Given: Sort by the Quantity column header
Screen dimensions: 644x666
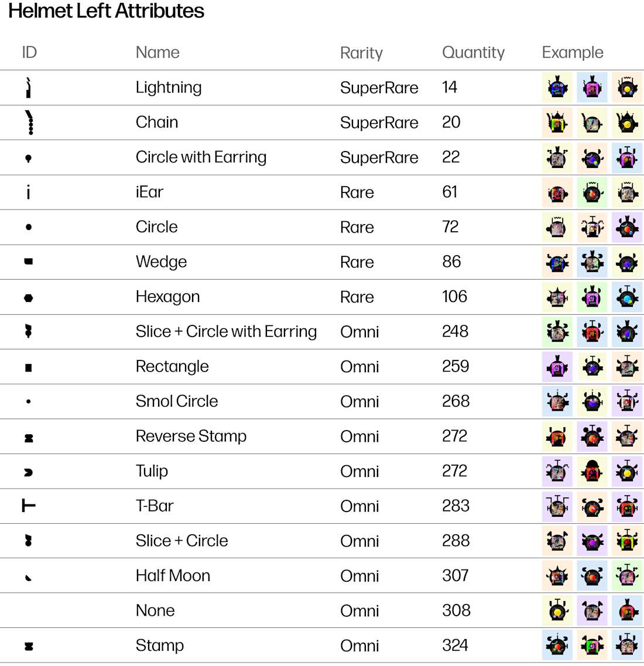Looking at the screenshot, I should 473,52.
